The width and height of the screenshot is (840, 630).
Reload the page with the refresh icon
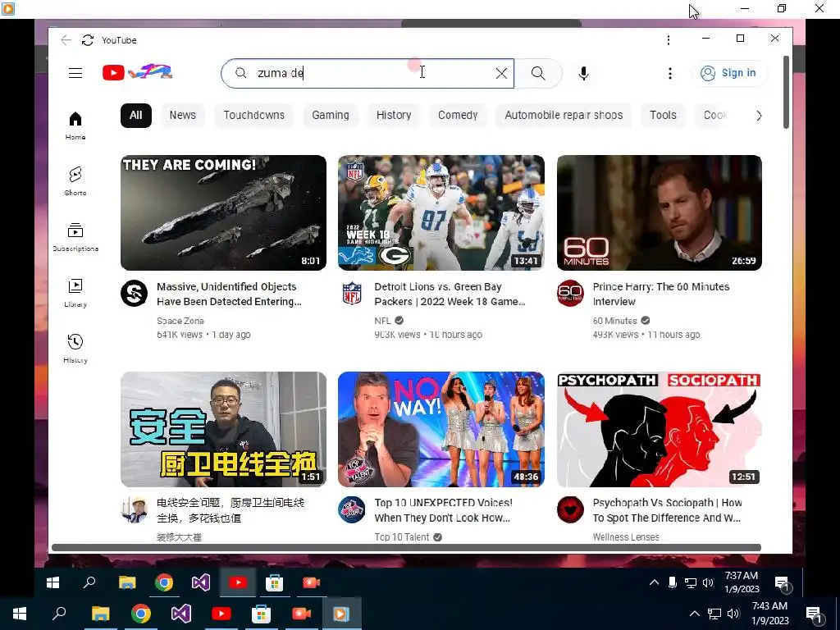[88, 40]
